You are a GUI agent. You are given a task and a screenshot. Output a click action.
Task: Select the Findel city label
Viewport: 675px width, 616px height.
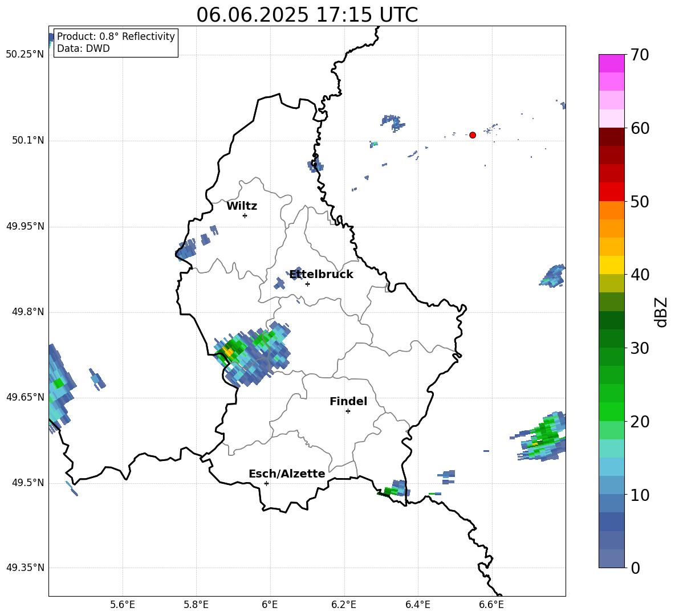coord(348,401)
